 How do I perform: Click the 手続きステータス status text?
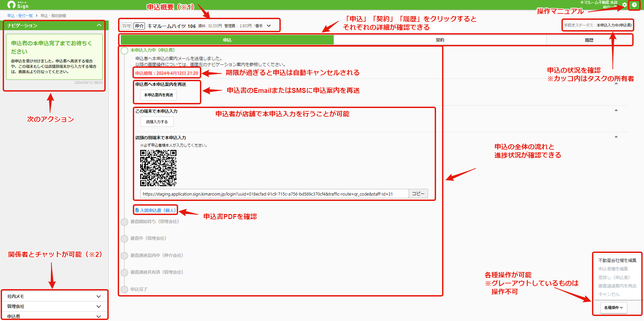point(598,25)
